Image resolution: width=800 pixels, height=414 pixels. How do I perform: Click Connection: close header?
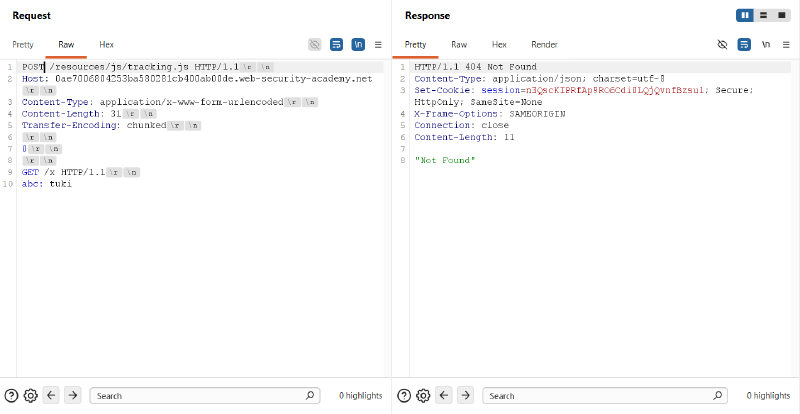pyautogui.click(x=462, y=126)
